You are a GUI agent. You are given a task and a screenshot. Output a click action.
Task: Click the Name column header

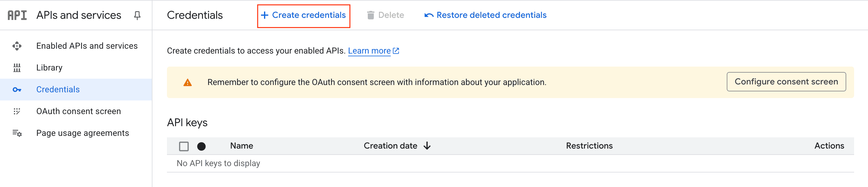click(x=242, y=146)
